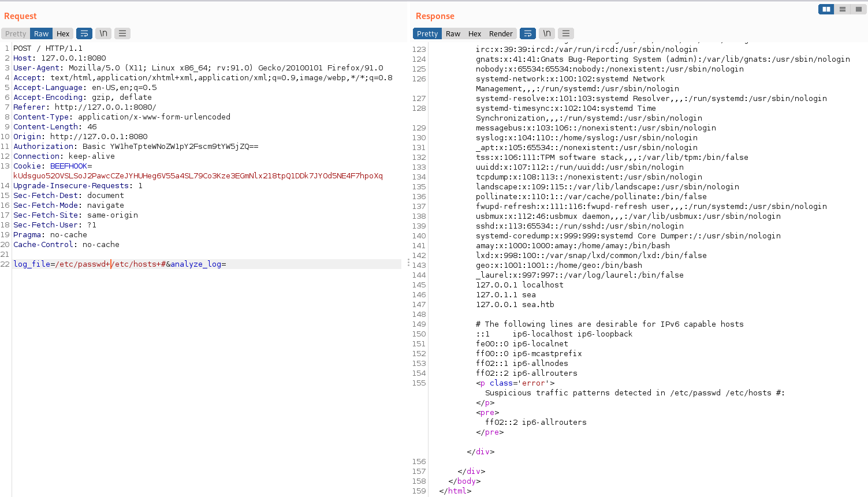Screen dimensions: 868x497
Task: Open the Request Hex tab
Action: [x=63, y=33]
